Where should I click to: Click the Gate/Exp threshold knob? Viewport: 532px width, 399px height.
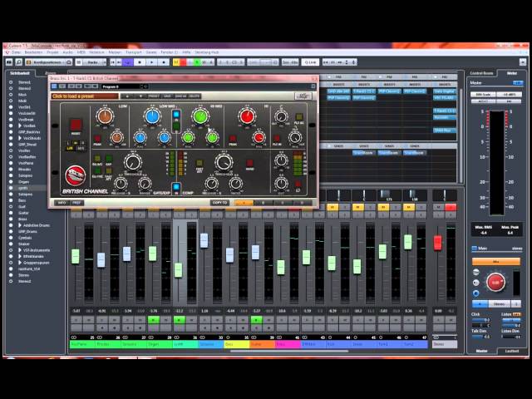coord(133,162)
